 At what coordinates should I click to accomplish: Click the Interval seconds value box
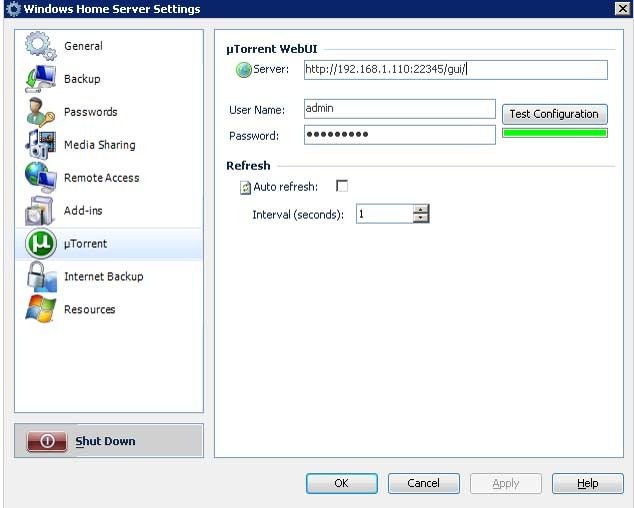tap(385, 214)
